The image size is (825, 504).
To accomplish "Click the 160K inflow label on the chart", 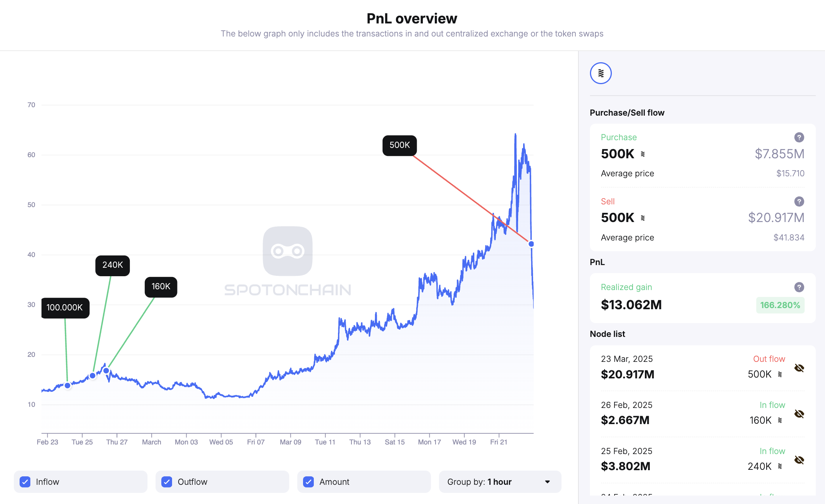I will coord(161,287).
